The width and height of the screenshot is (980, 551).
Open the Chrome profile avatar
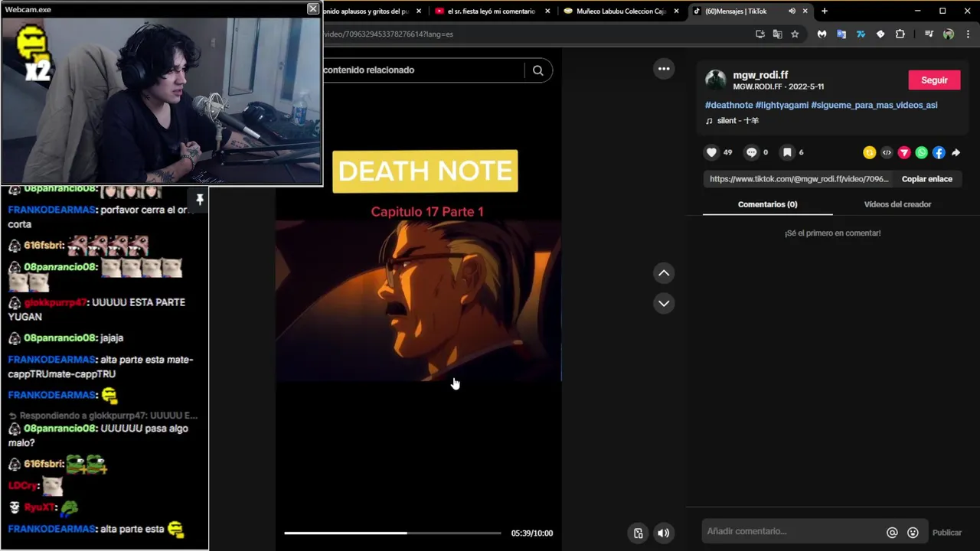[x=949, y=34]
